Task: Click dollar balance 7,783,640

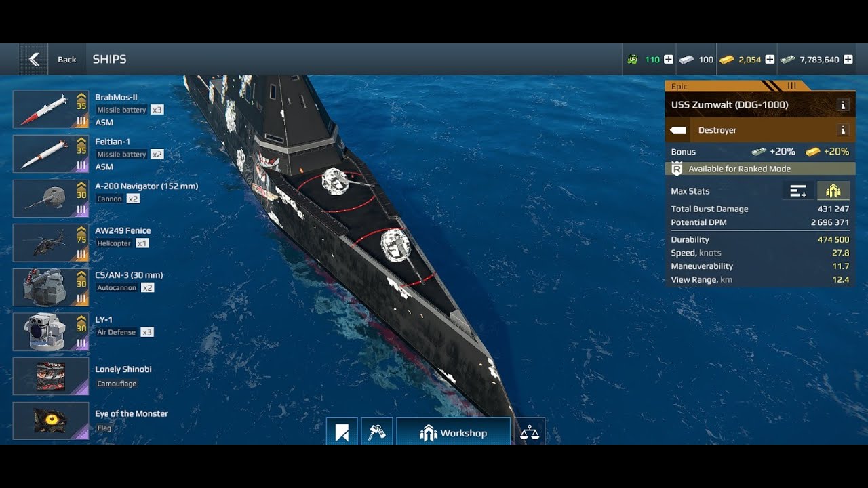Action: tap(819, 60)
